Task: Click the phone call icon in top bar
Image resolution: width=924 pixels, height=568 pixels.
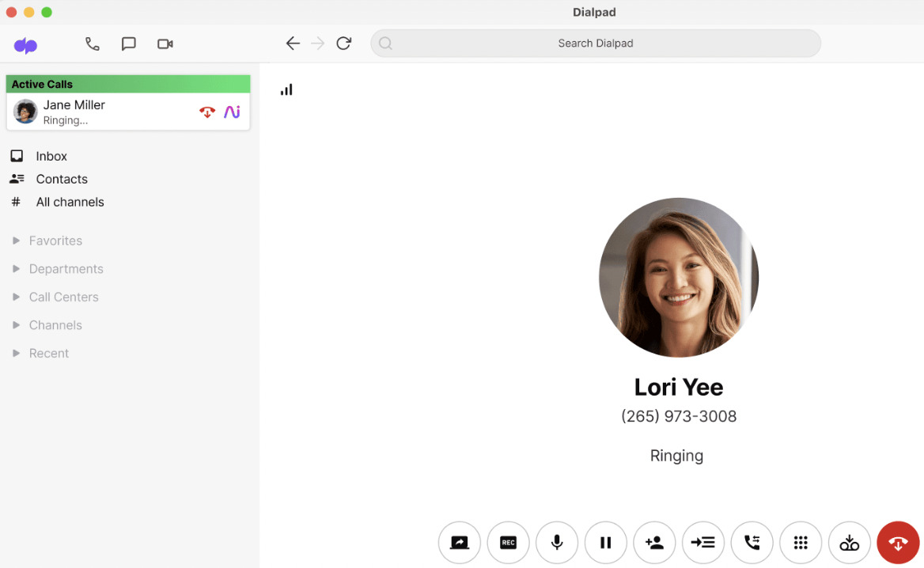Action: tap(93, 44)
